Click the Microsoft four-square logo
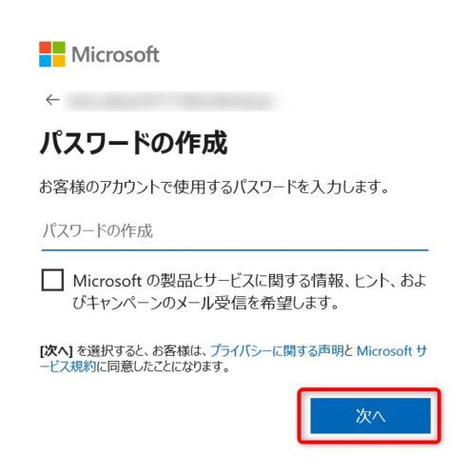The image size is (467, 476). click(52, 54)
